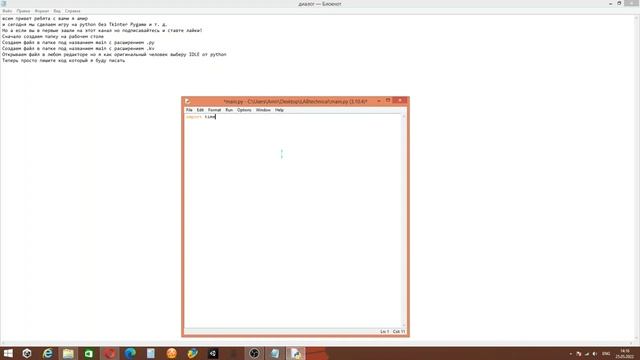The image size is (640, 360).
Task: Click the volume icon in system tray
Action: click(595, 354)
